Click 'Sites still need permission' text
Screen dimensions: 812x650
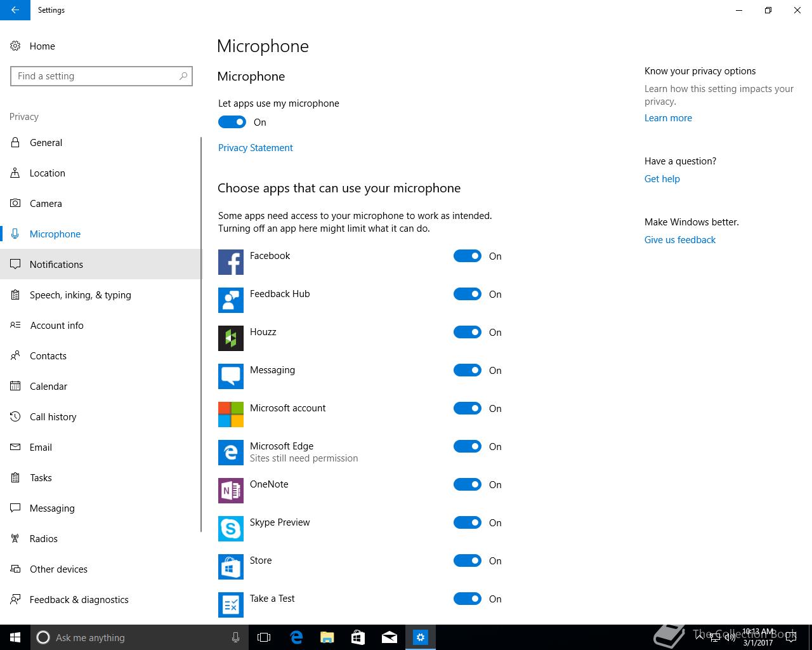[x=304, y=458]
